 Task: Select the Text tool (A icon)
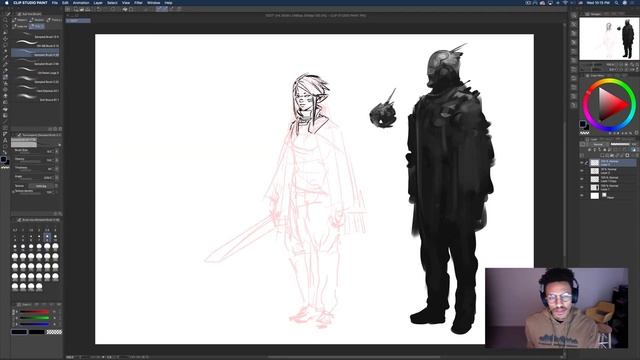click(5, 140)
